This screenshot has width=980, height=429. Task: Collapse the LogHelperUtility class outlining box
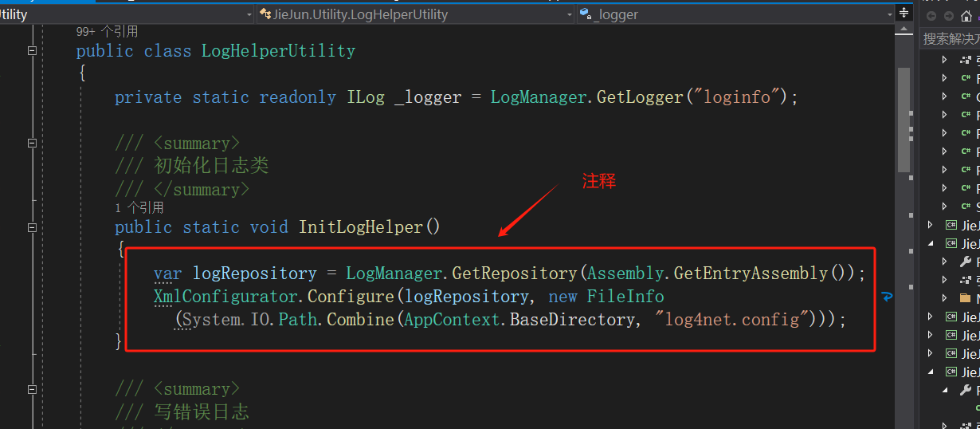[32, 51]
